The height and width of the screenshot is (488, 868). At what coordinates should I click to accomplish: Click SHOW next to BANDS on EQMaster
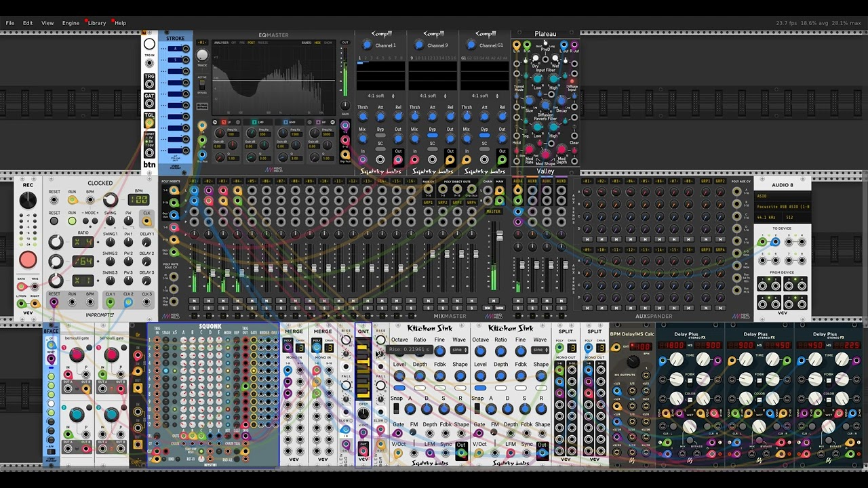(x=328, y=43)
